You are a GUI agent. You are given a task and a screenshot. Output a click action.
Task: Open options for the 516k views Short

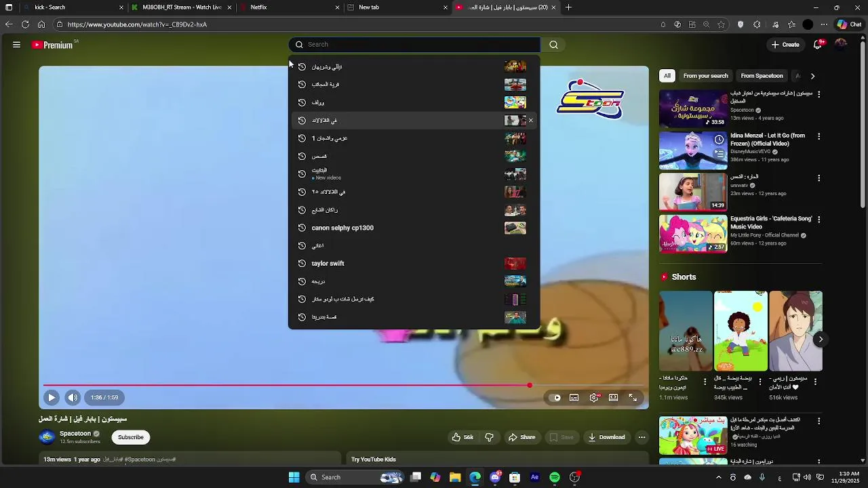(x=815, y=382)
